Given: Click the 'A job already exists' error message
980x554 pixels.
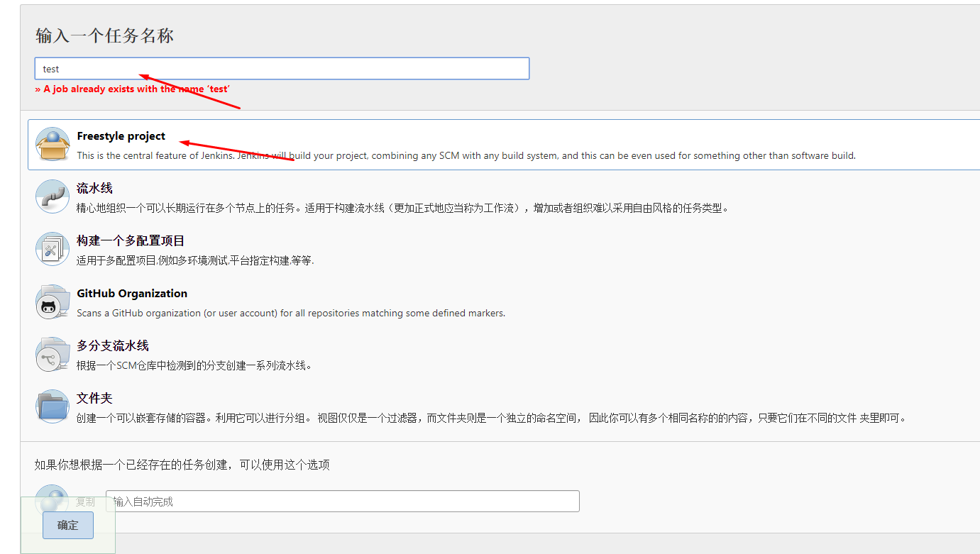Looking at the screenshot, I should pyautogui.click(x=133, y=89).
